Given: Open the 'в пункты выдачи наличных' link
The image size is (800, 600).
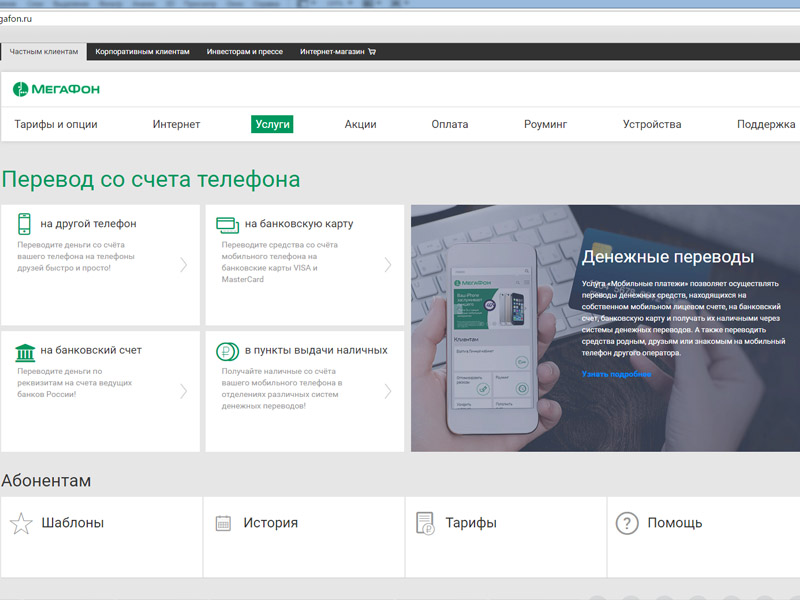Looking at the screenshot, I should [x=316, y=351].
